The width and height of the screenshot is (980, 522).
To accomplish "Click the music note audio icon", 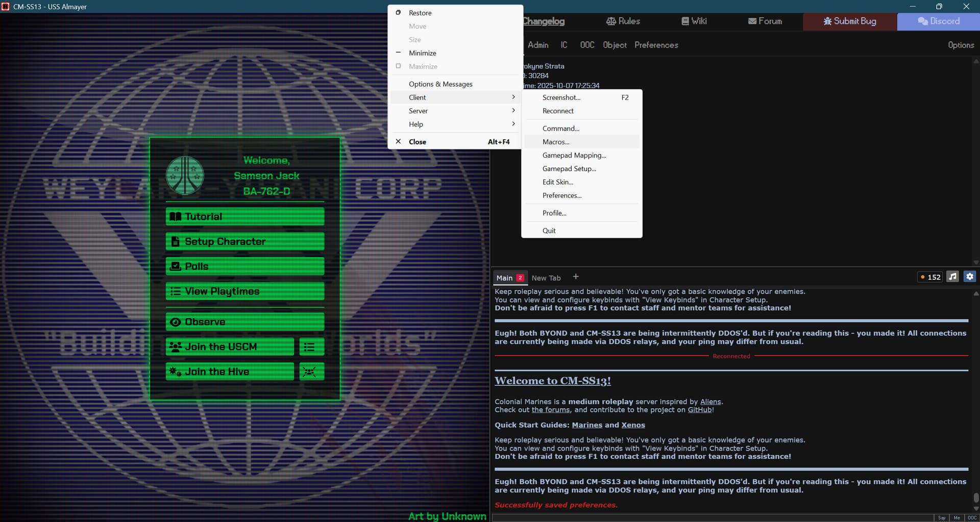I will pyautogui.click(x=952, y=277).
